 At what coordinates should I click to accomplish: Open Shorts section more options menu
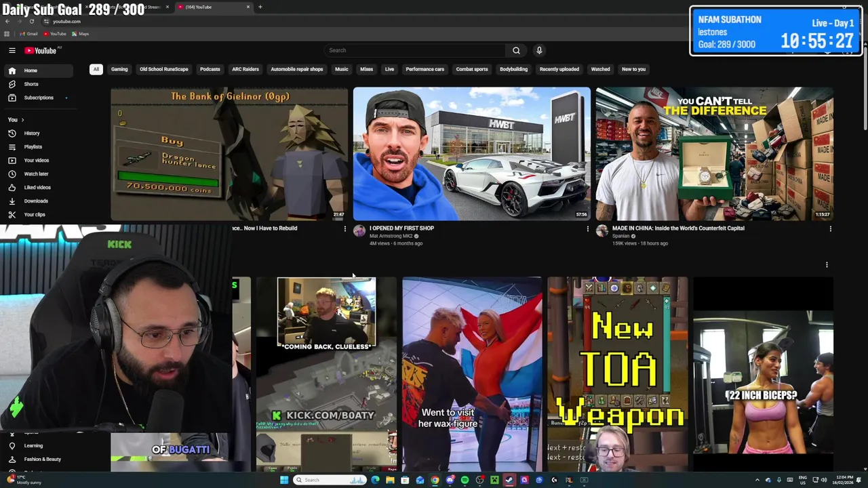827,265
